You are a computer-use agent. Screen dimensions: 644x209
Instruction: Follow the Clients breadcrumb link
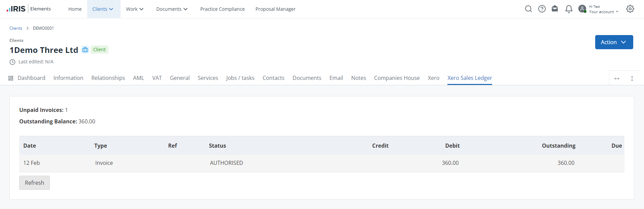(x=16, y=28)
